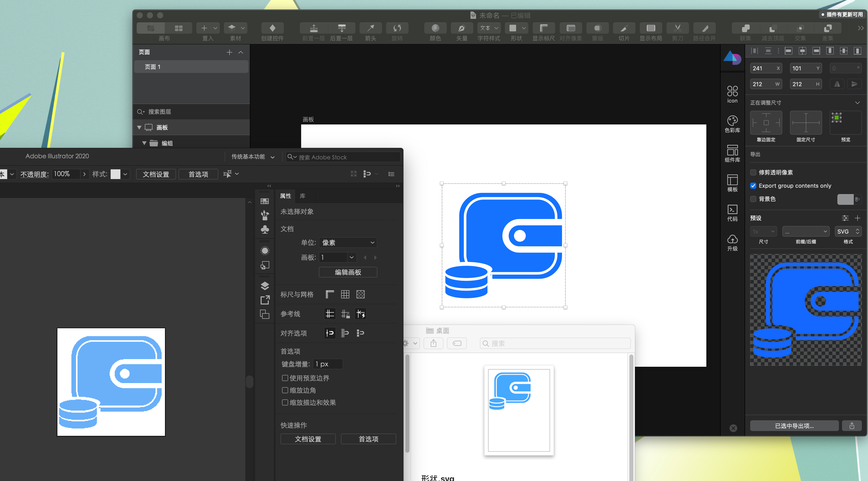The height and width of the screenshot is (481, 868).
Task: Enable 修剪透明像素 checkbox
Action: 753,172
